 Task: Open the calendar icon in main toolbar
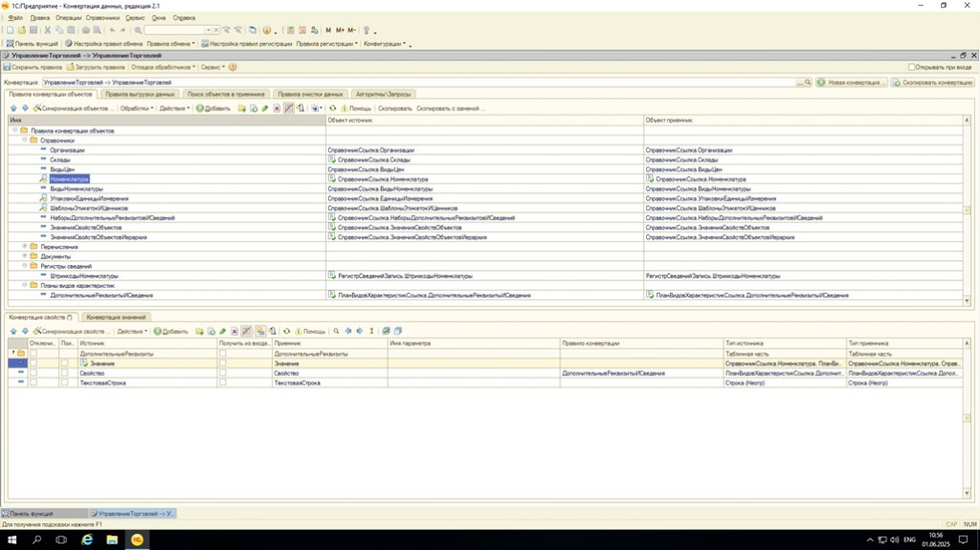302,30
